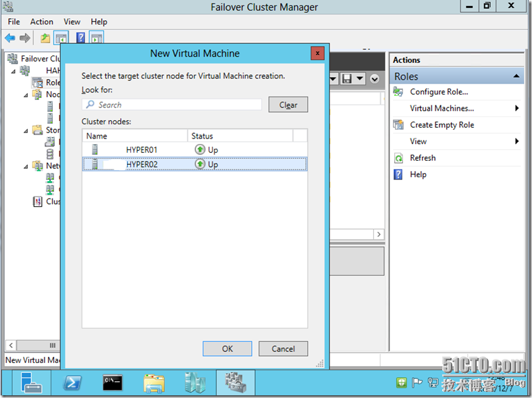
Task: Click the Configure Role icon in Actions
Action: point(398,92)
